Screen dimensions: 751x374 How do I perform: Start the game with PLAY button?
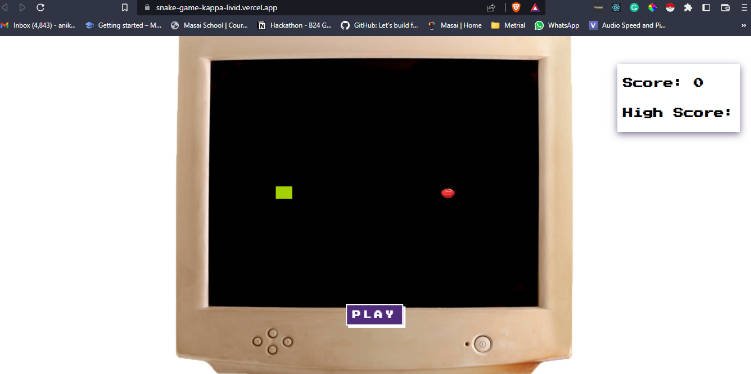click(375, 315)
